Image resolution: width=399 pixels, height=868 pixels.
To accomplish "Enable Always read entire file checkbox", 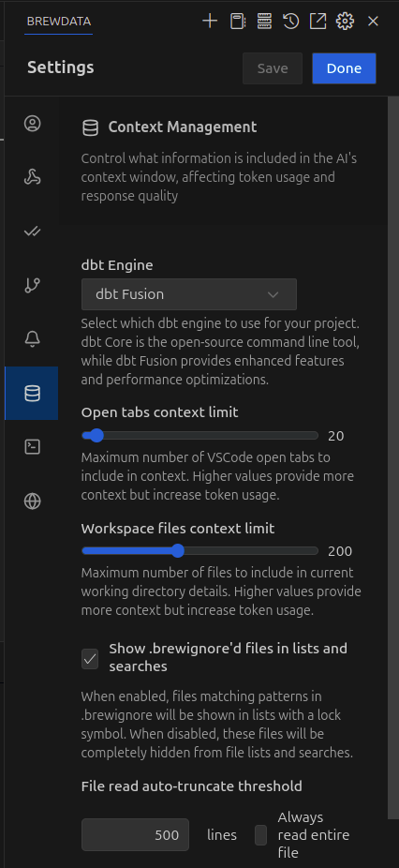I will coord(260,835).
